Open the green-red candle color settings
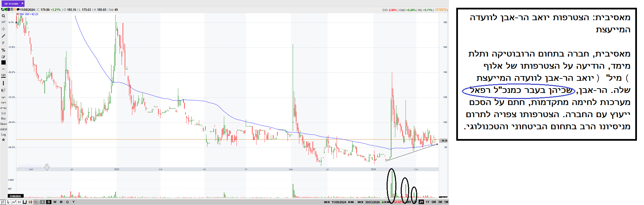 click(x=30, y=202)
